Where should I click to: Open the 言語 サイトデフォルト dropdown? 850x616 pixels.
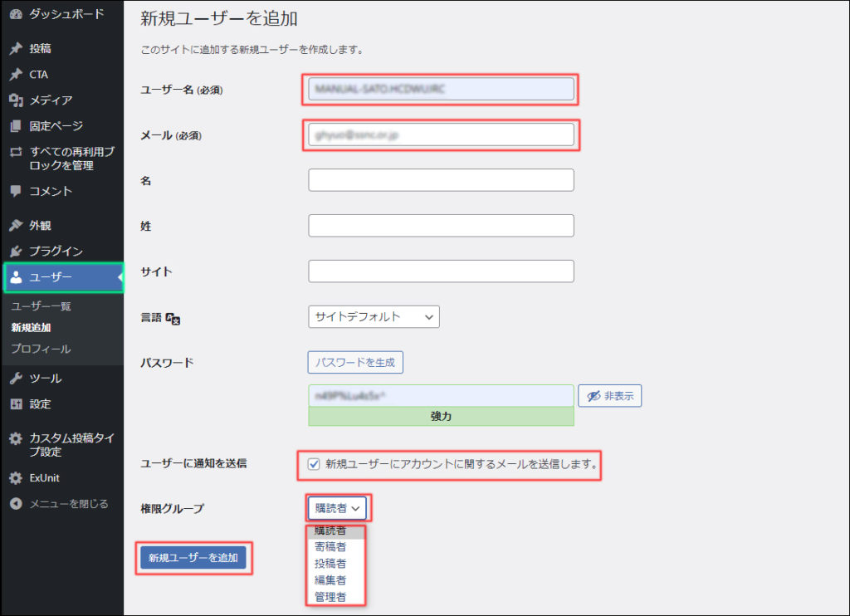pos(373,316)
